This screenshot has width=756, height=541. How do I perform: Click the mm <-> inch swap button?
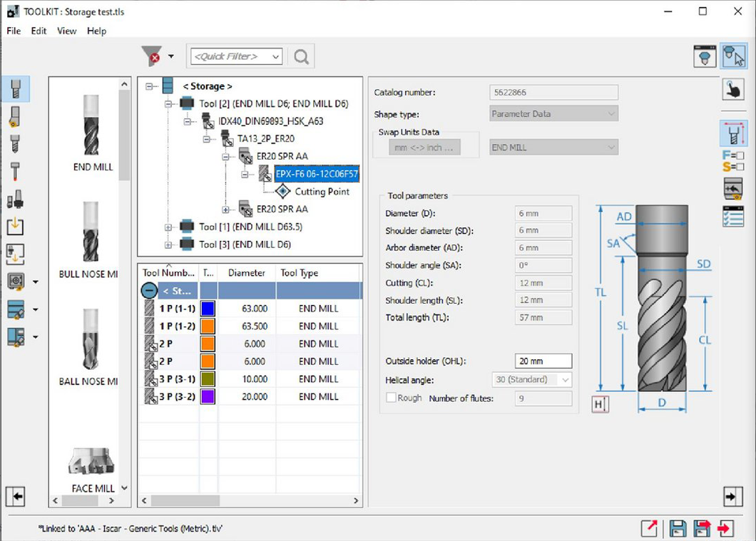click(424, 148)
